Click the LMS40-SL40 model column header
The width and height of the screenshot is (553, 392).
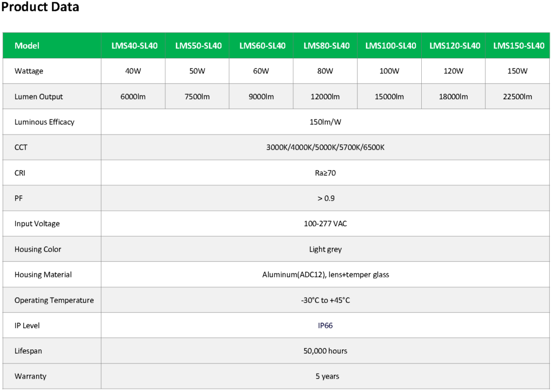134,46
